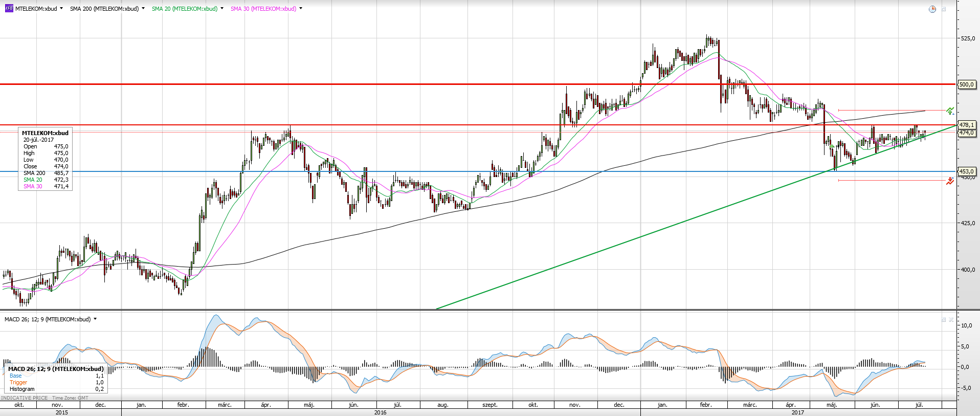
Task: Expand the SMA 30 indicator dropdown
Action: (x=301, y=9)
